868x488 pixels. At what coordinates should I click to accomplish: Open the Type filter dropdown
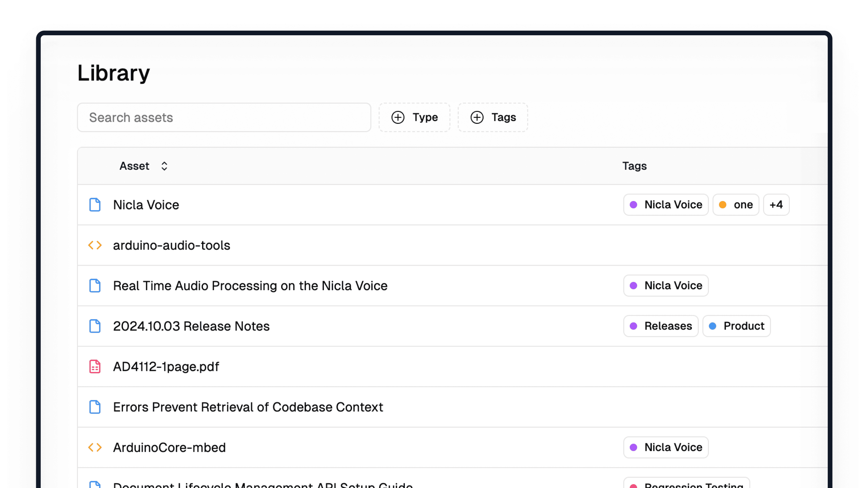(415, 117)
